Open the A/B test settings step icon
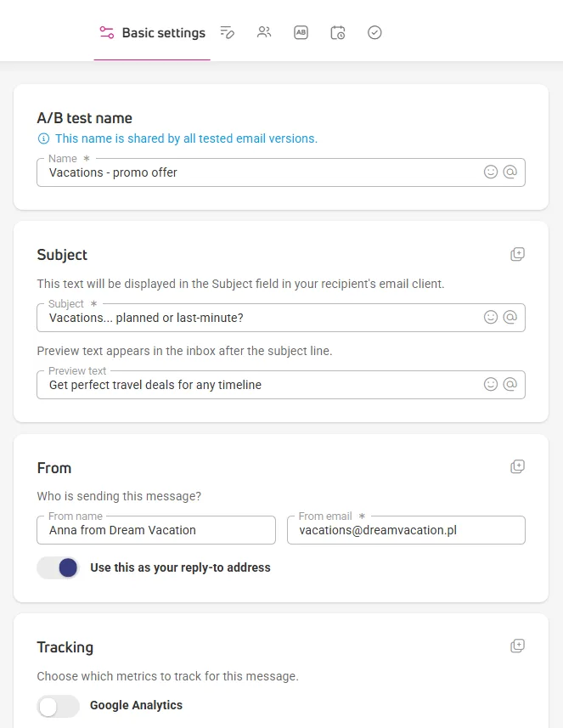This screenshot has height=728, width=563. (301, 32)
